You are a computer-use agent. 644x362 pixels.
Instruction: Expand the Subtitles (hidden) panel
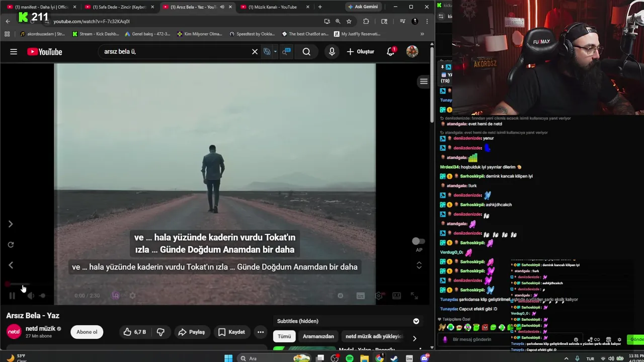pos(416,321)
